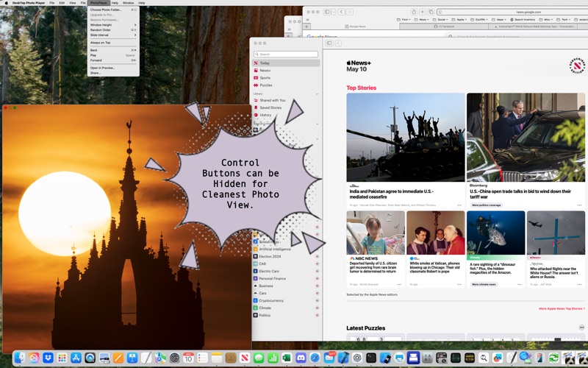Click More climate news button

click(484, 284)
